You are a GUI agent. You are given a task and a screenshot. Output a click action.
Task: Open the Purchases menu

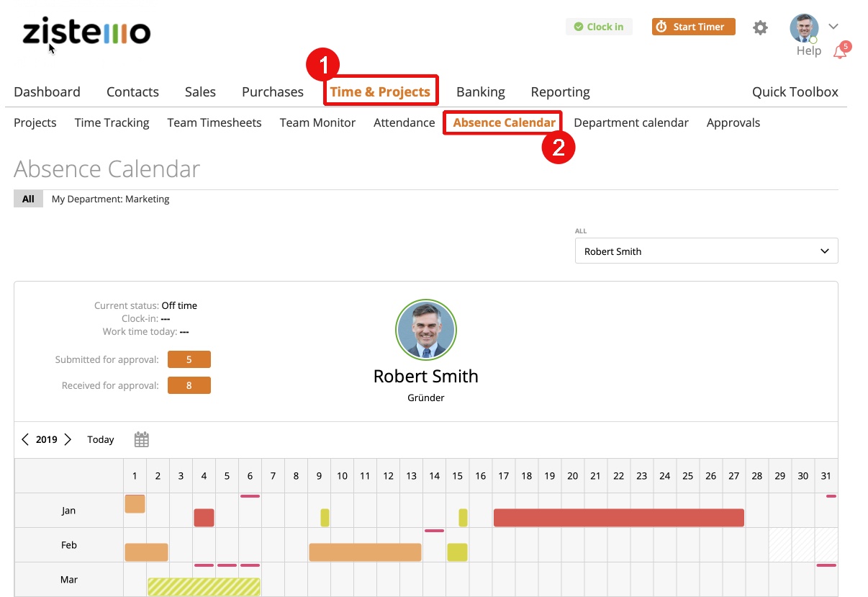[273, 91]
